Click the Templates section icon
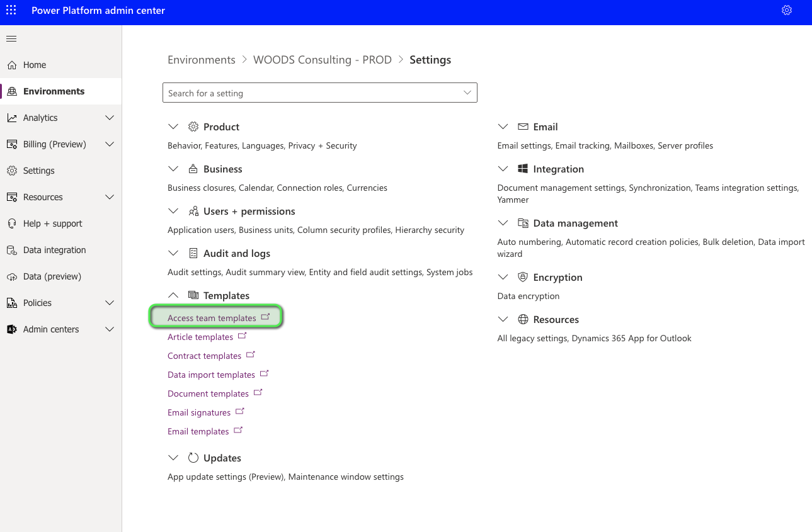Screen dimensions: 812x532 [x=193, y=295]
